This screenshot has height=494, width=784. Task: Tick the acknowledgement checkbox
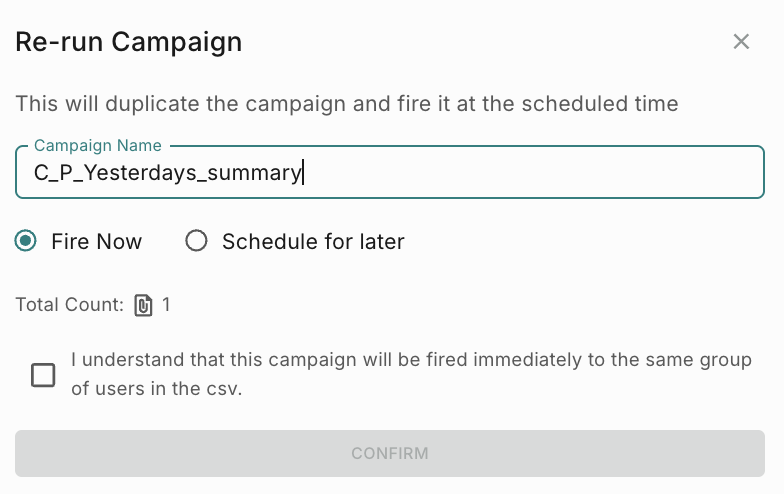[x=43, y=375]
